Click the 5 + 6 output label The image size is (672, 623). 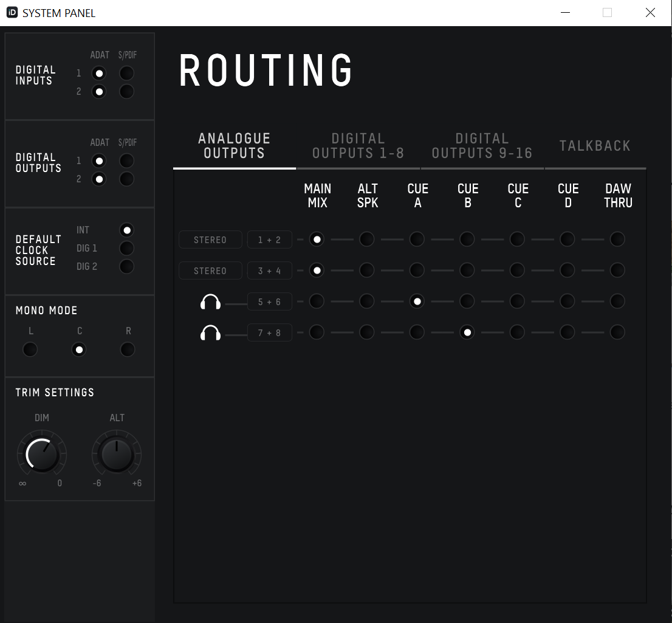(269, 302)
